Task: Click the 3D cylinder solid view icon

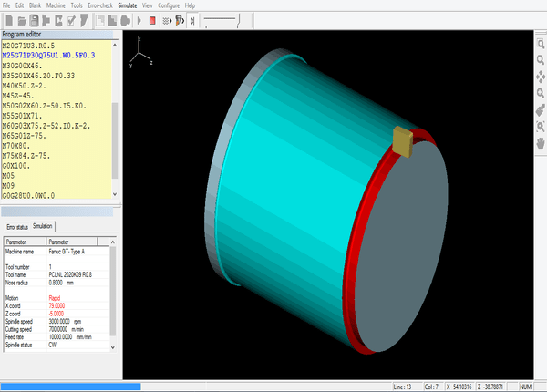Action: [x=125, y=21]
